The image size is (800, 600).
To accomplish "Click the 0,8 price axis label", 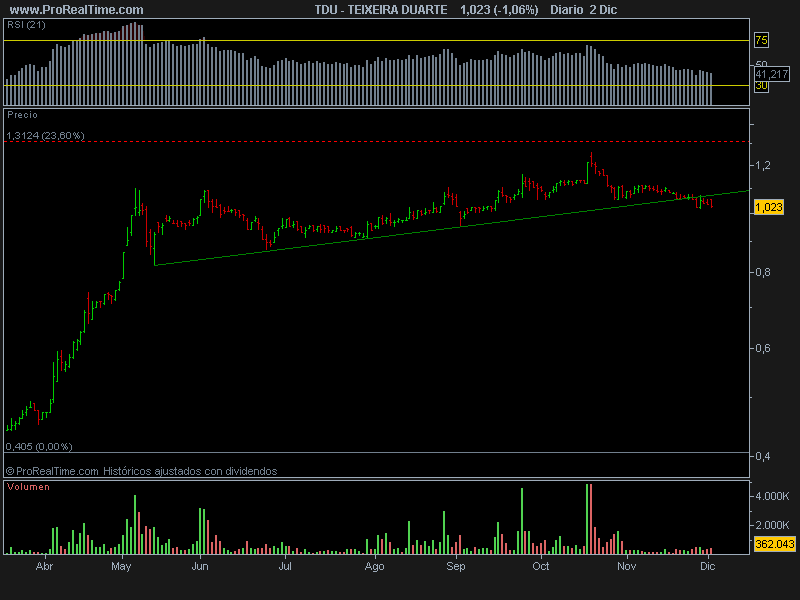I will click(x=763, y=272).
